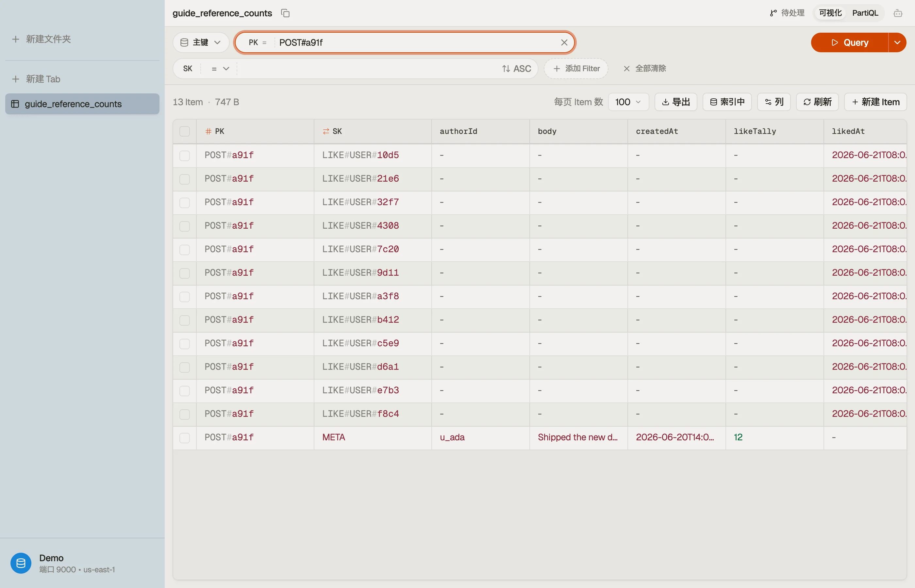
Task: Click the 导出 export button
Action: tap(676, 102)
